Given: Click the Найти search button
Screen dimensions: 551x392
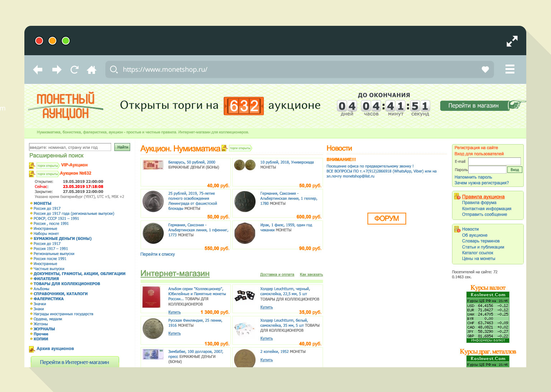Looking at the screenshot, I should pos(122,147).
